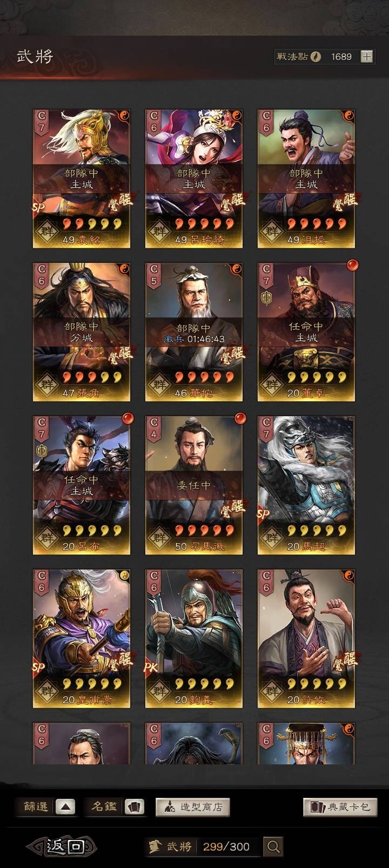Screen dimensions: 389x868
Task: Tap the red dot on 司馬徽 card
Action: tap(240, 418)
